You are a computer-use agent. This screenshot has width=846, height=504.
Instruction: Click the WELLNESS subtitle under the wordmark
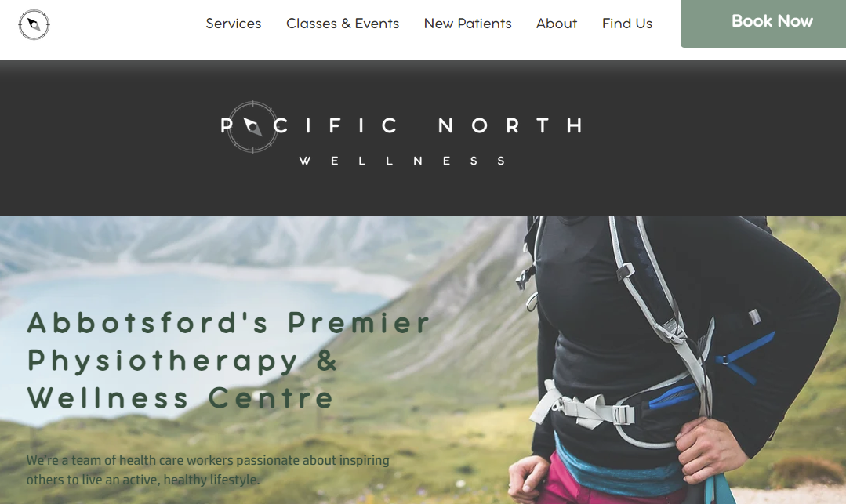(x=402, y=161)
